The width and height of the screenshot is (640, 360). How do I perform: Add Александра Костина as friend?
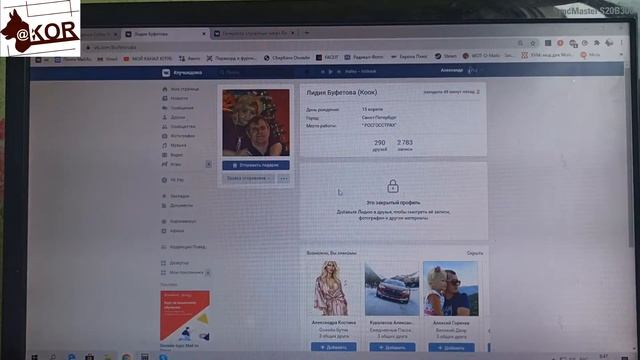click(x=333, y=347)
